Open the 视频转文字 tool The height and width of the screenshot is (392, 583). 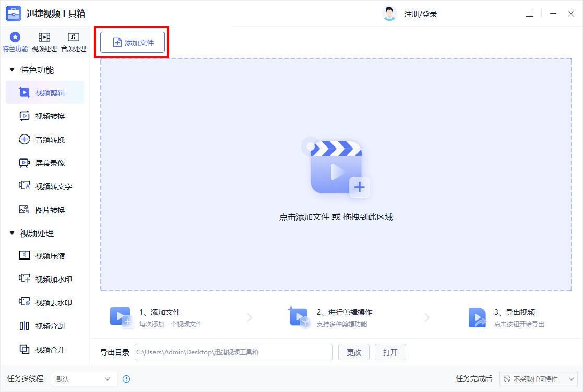(44, 186)
